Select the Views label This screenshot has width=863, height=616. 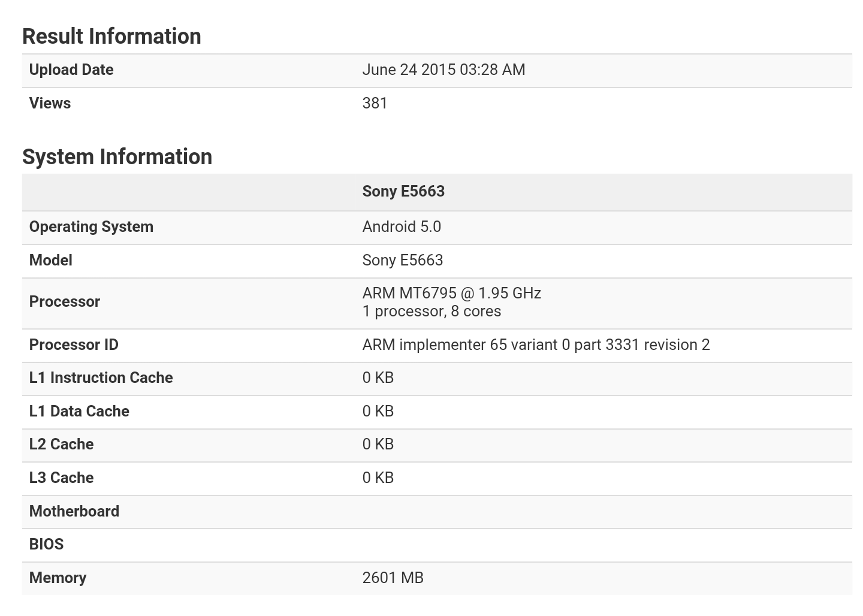[x=50, y=104]
